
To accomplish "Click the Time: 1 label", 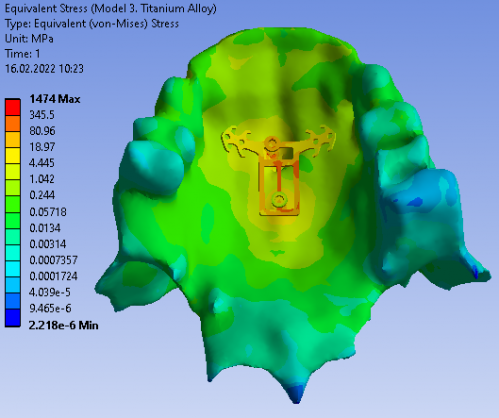I will (22, 54).
